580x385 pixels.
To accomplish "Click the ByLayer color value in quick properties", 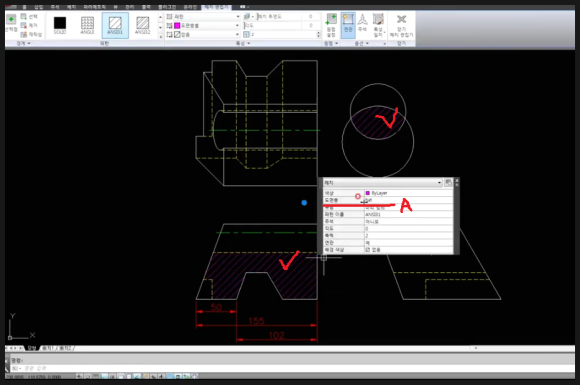I will [408, 193].
